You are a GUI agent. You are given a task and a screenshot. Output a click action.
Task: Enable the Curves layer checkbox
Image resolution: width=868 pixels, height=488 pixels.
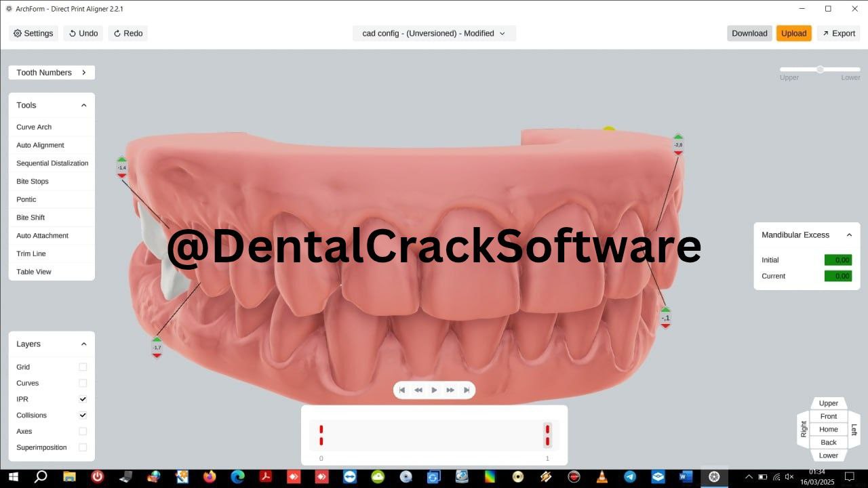coord(83,383)
